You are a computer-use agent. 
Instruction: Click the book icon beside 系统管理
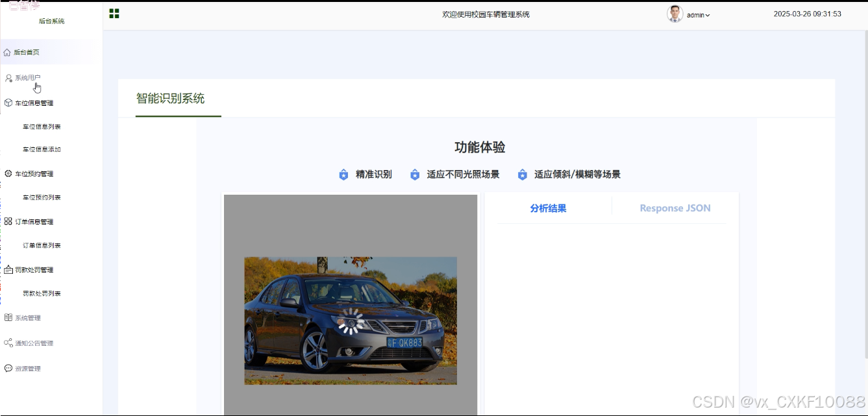pos(8,317)
